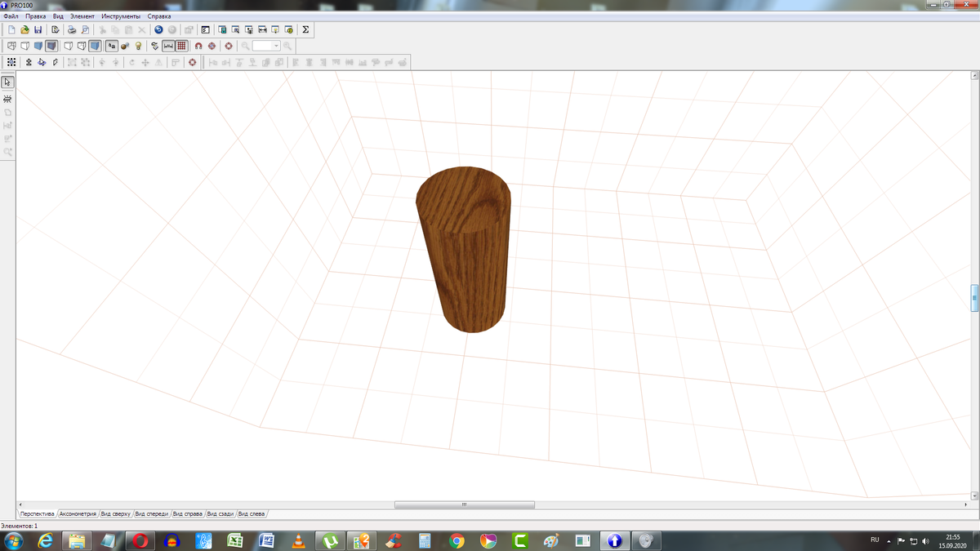Select the wireframe display mode icon
The height and width of the screenshot is (551, 980).
tap(11, 46)
